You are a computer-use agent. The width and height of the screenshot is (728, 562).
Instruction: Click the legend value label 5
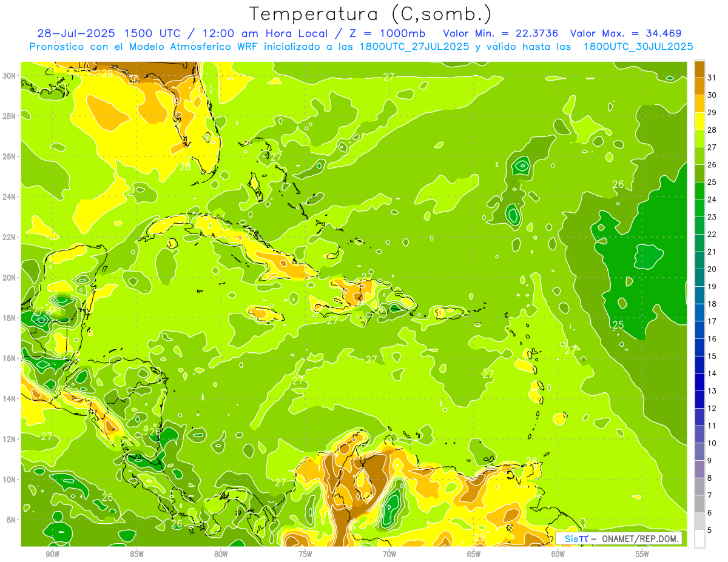(x=710, y=530)
